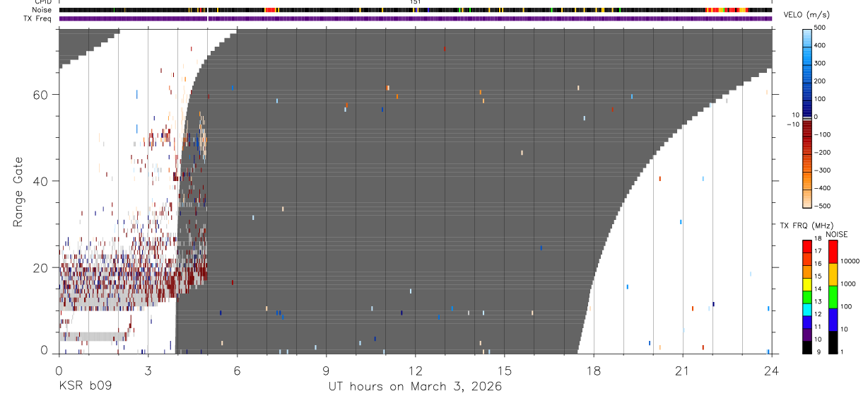Viewport: 868px width, 401px height.
Task: Click the Noise row label at top left
Action: click(x=42, y=10)
